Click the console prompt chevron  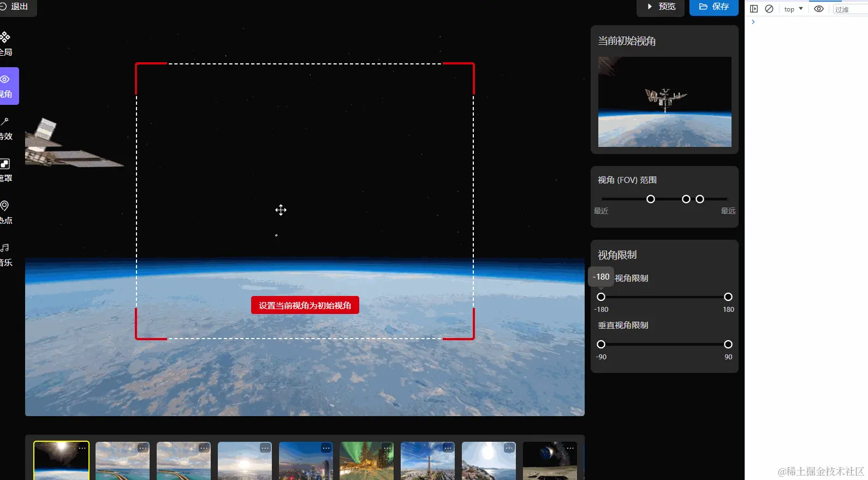753,22
